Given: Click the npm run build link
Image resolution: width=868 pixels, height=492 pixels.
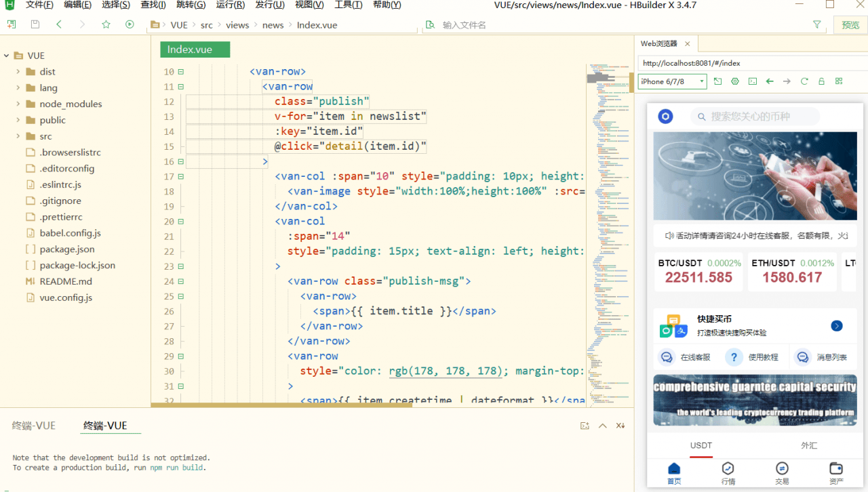Looking at the screenshot, I should 176,468.
